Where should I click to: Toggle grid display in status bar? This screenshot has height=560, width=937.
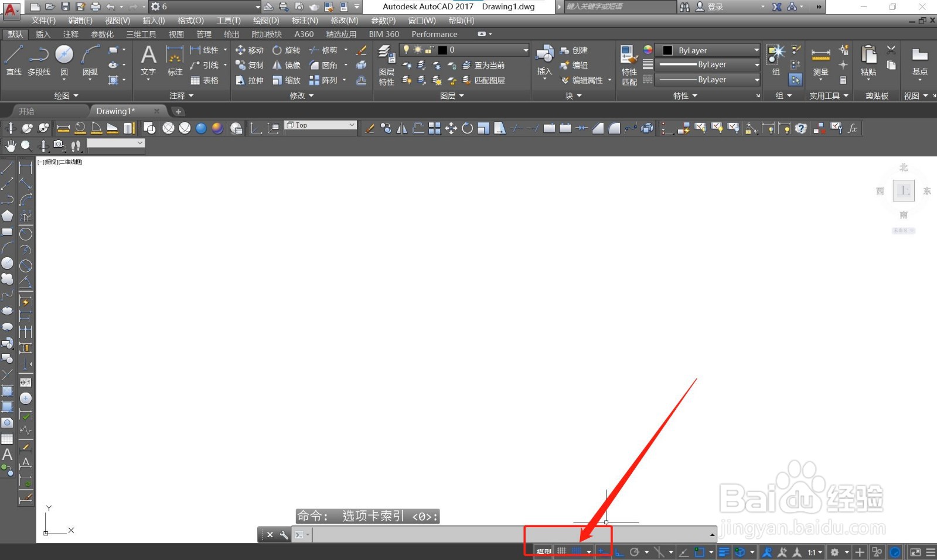pyautogui.click(x=561, y=552)
